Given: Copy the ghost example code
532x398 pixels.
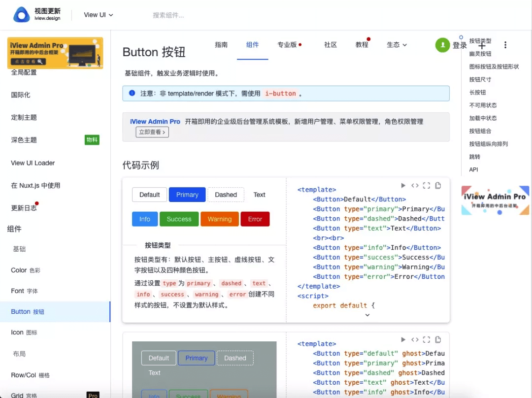Looking at the screenshot, I should [x=438, y=340].
